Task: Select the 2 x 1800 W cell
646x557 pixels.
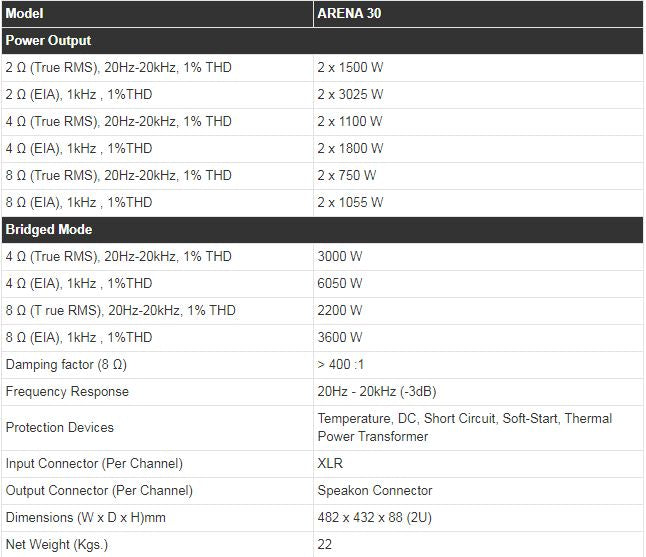Action: 350,149
